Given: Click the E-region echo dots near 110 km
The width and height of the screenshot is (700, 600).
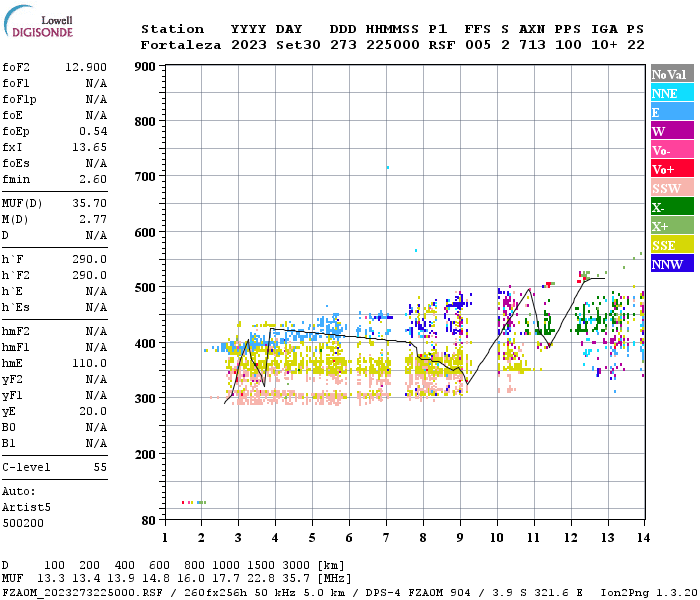Looking at the screenshot, I should pyautogui.click(x=194, y=503).
